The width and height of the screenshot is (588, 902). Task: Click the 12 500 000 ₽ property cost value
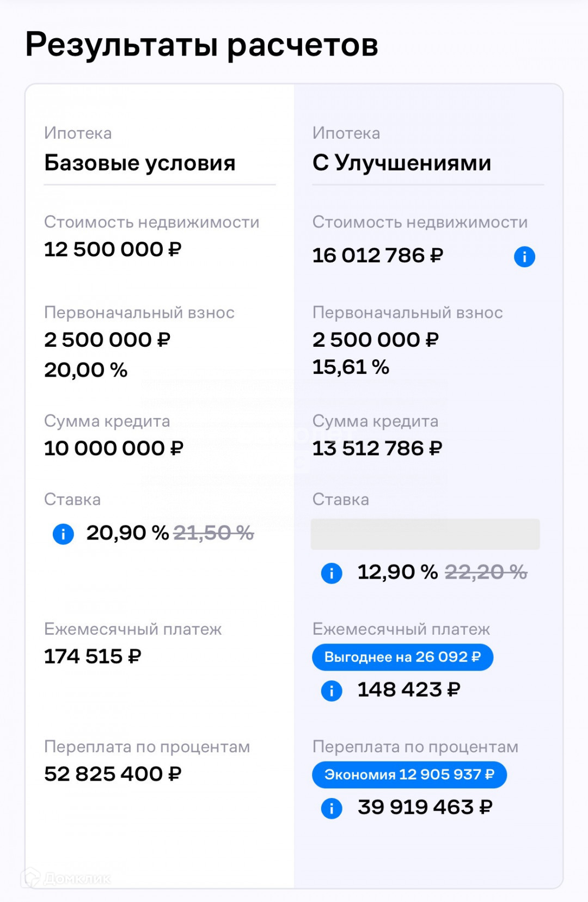[x=112, y=249]
